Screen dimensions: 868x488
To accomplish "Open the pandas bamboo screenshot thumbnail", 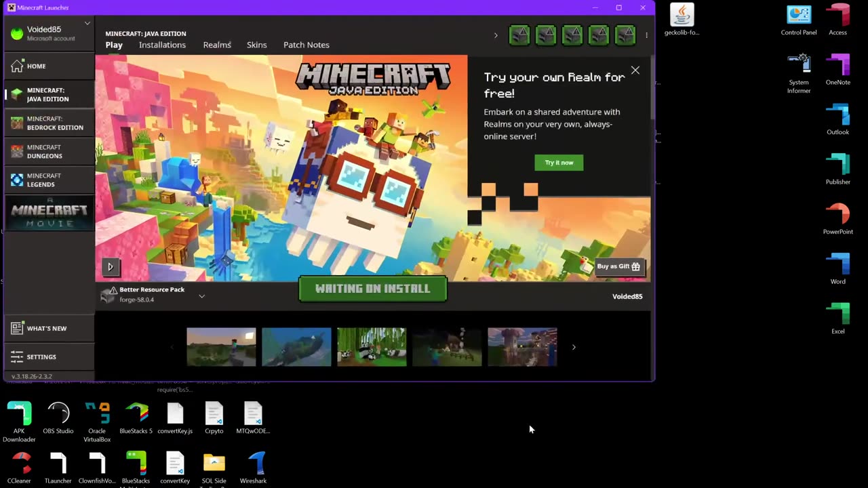I will tap(372, 347).
